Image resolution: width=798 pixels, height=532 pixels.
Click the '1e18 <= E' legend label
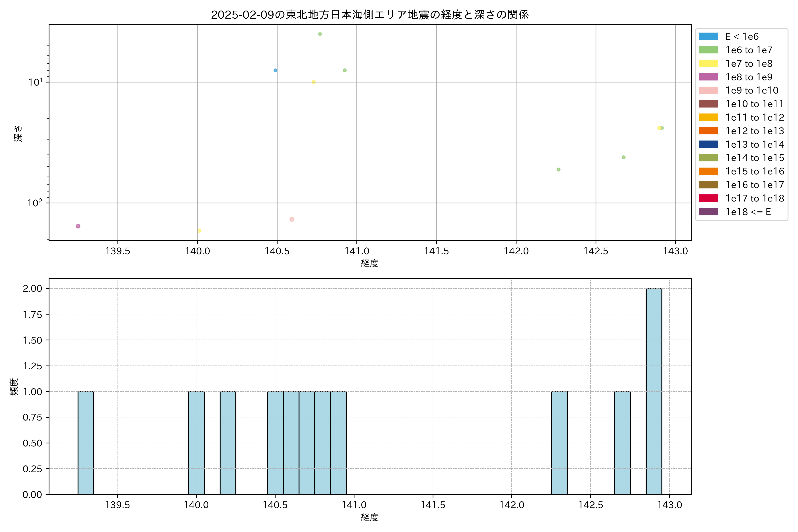tap(748, 212)
